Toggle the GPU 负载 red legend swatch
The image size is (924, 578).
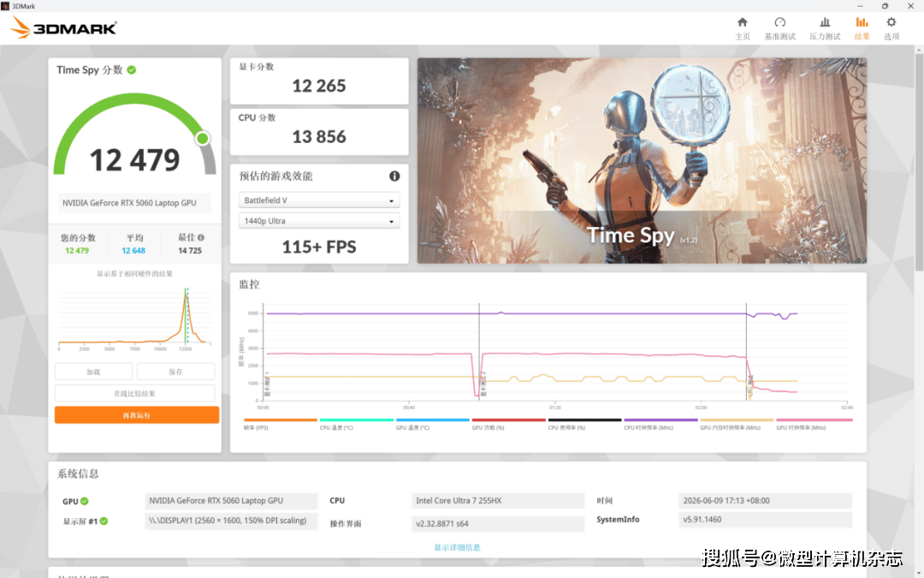pyautogui.click(x=508, y=420)
